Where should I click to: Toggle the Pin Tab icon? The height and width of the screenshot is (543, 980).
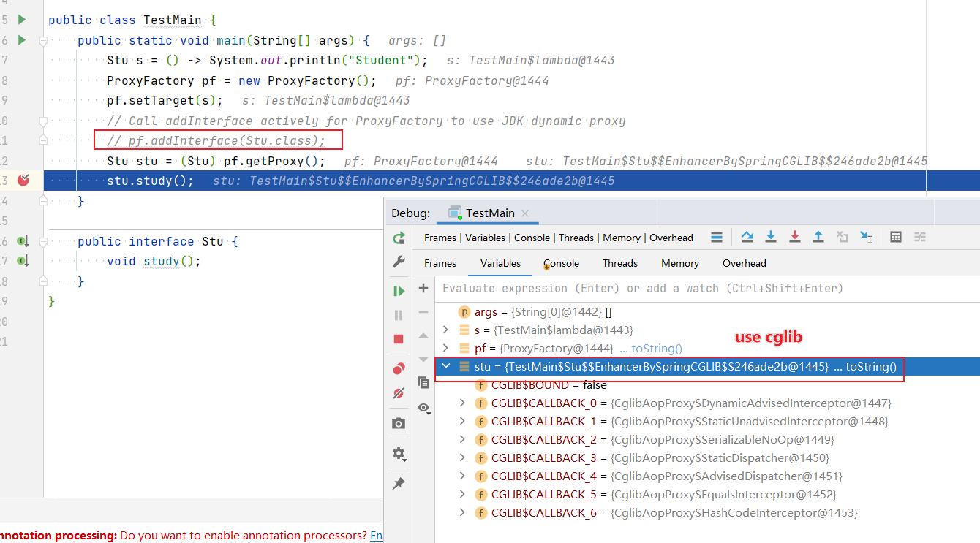tap(399, 484)
